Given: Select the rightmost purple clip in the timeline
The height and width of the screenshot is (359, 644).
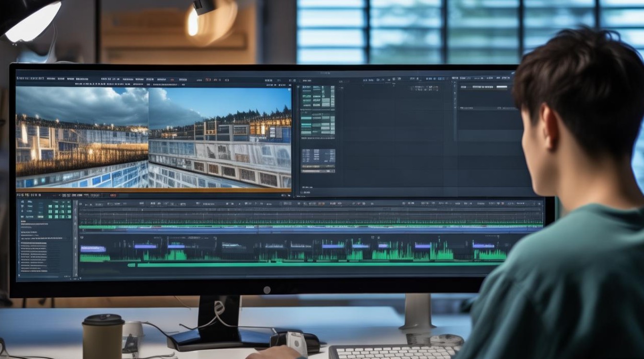Looking at the screenshot, I should click(483, 246).
